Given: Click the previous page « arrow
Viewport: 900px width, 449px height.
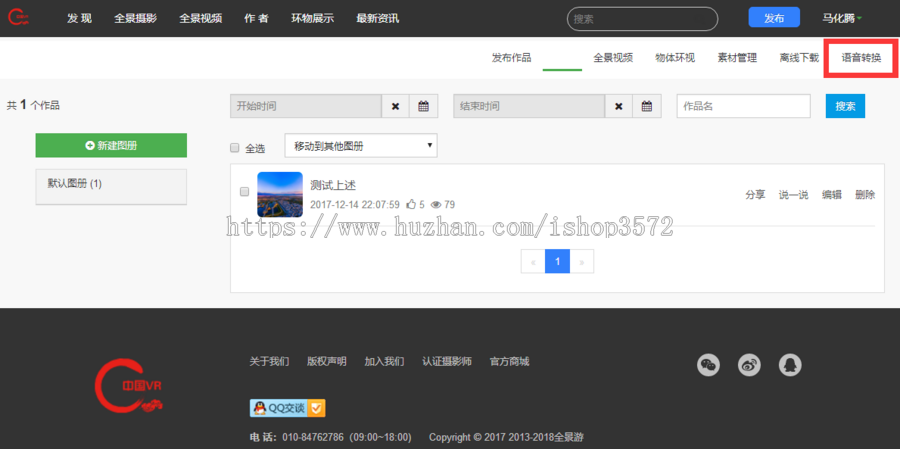Looking at the screenshot, I should pos(533,261).
